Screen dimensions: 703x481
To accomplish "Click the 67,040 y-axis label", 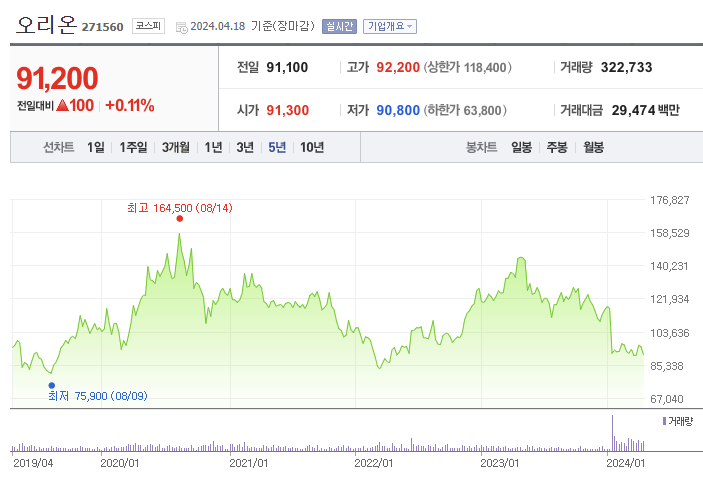I will click(667, 399).
